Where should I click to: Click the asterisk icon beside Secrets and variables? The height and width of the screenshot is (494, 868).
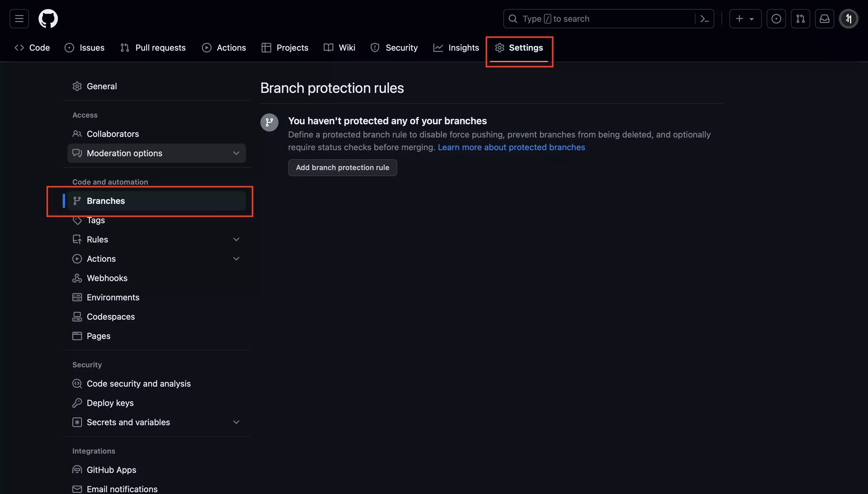click(x=77, y=423)
